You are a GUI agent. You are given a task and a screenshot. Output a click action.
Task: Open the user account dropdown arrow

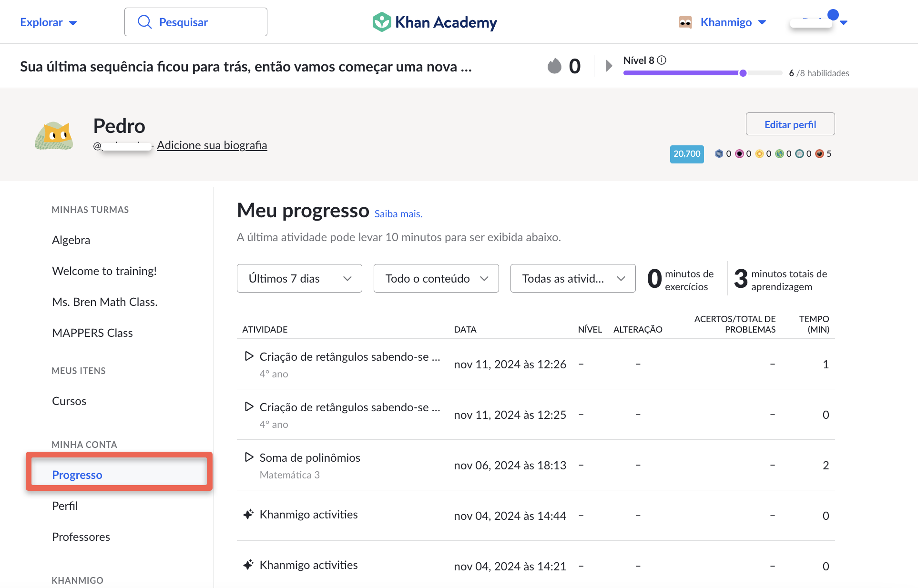(844, 22)
